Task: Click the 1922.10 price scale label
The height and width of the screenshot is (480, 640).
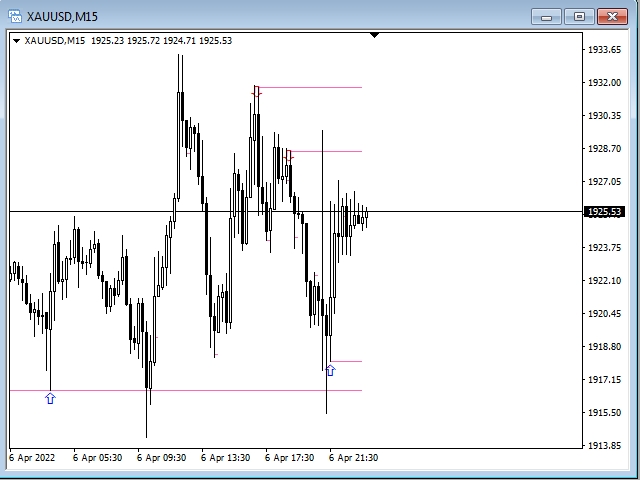Action: (x=604, y=280)
